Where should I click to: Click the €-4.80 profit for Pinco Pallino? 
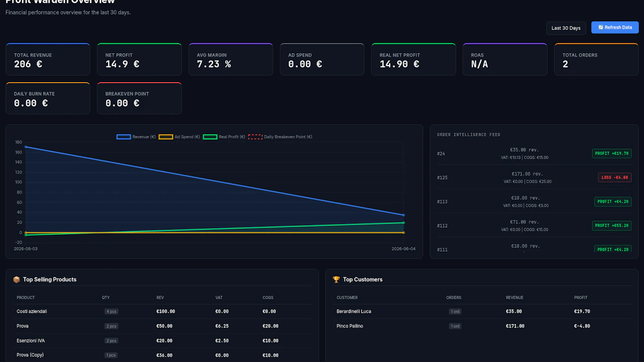pyautogui.click(x=582, y=326)
